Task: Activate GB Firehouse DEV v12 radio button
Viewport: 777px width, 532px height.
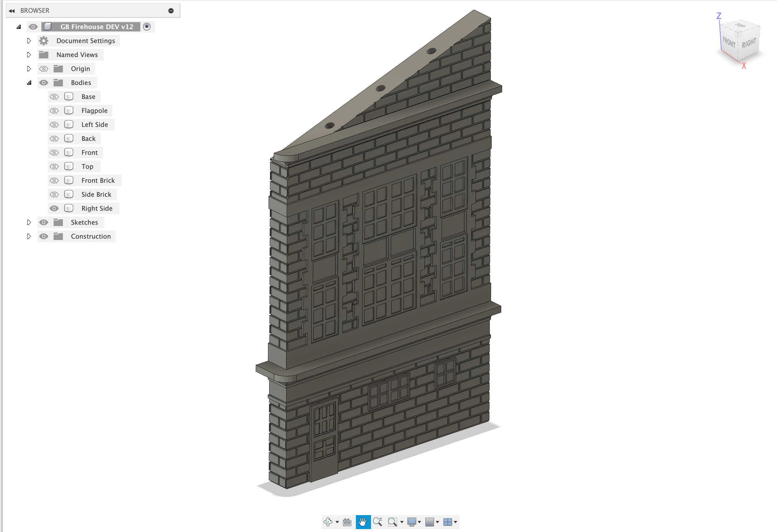Action: pos(147,27)
